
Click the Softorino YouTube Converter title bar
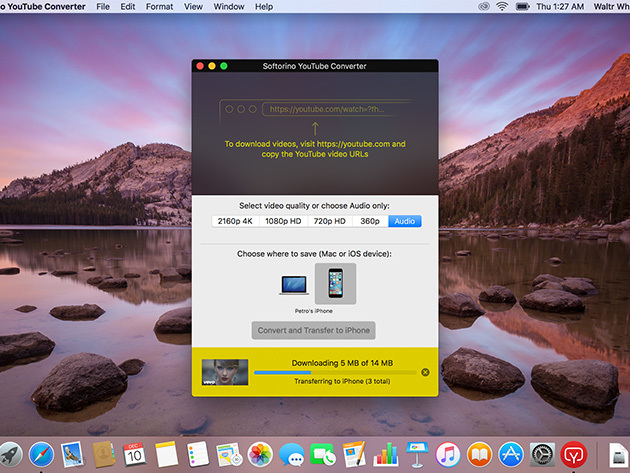[315, 66]
